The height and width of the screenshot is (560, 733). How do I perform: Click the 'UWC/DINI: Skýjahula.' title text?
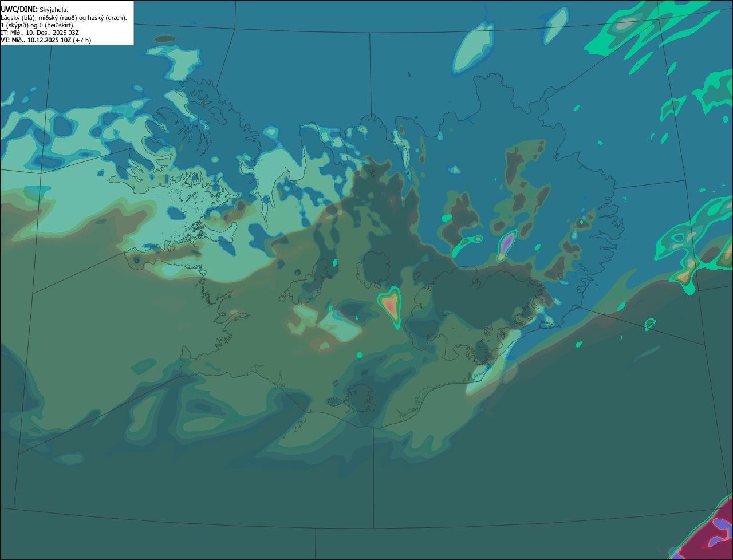tap(34, 10)
